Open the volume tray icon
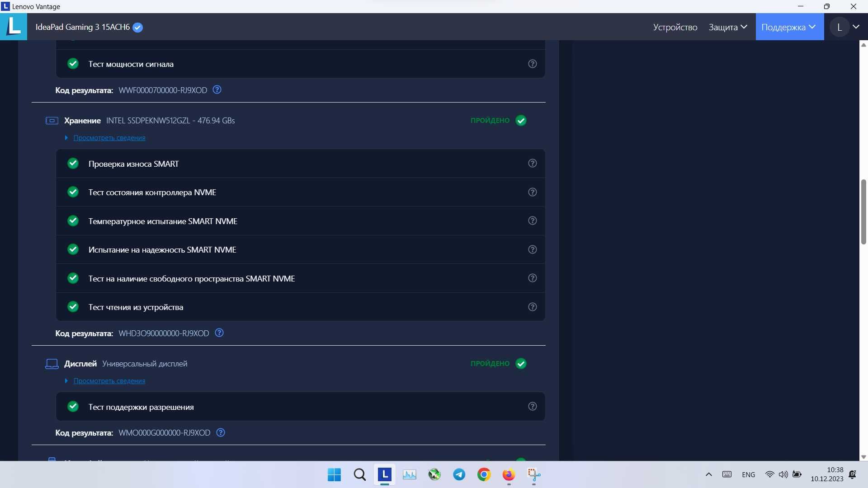The image size is (868, 488). (x=783, y=474)
